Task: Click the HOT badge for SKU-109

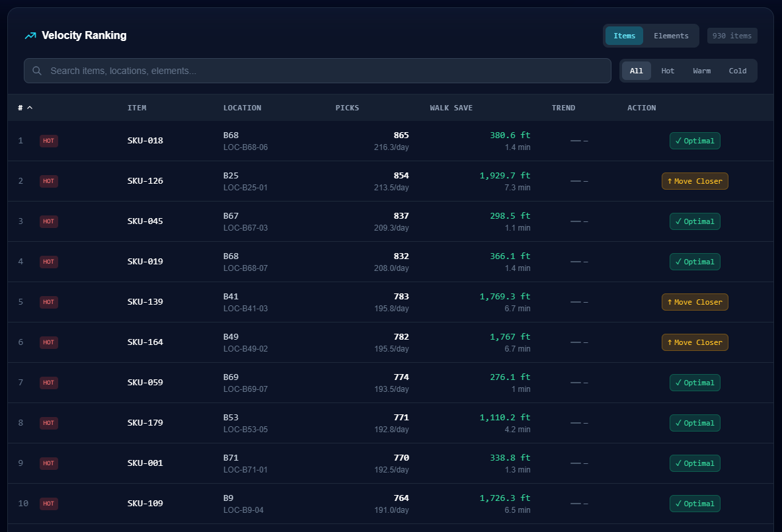Action: [x=49, y=504]
